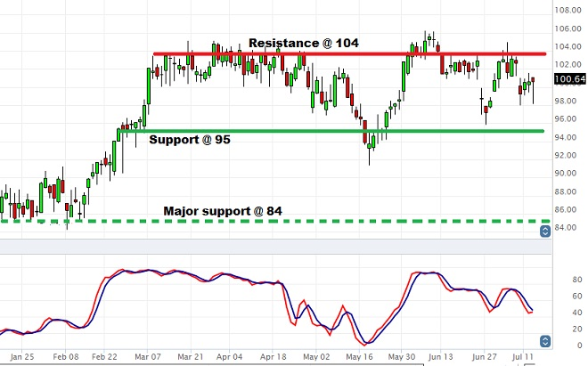The width and height of the screenshot is (588, 366).
Task: Click the 106.00 price axis label
Action: point(568,28)
